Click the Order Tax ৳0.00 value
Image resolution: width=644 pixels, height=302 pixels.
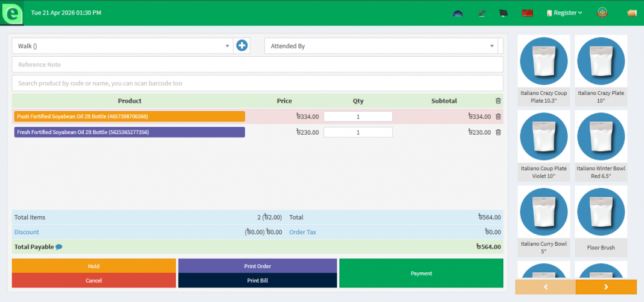(493, 232)
